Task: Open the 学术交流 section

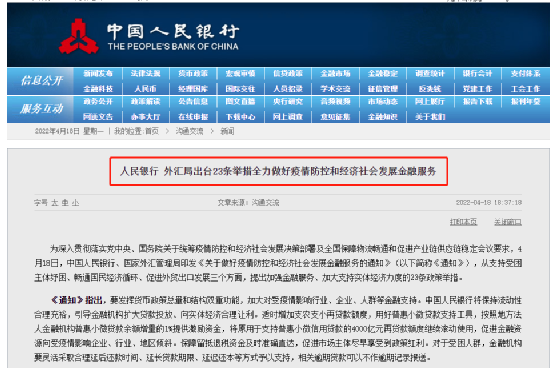Action: point(335,89)
